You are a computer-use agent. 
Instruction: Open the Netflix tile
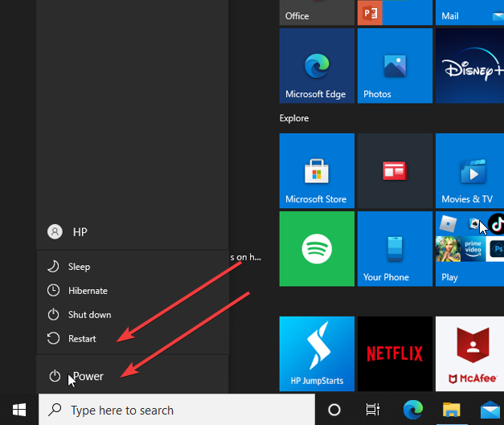[395, 353]
